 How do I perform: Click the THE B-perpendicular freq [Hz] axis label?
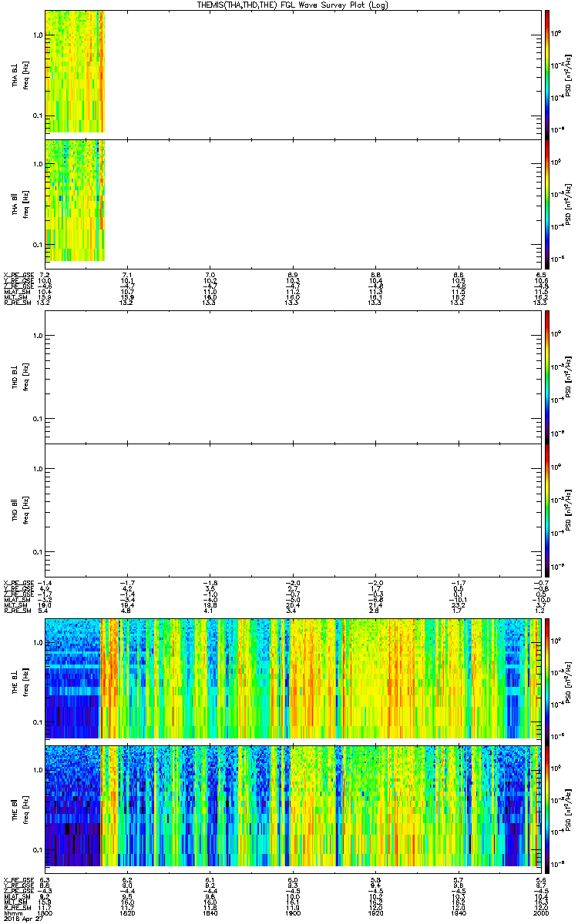tap(25, 682)
